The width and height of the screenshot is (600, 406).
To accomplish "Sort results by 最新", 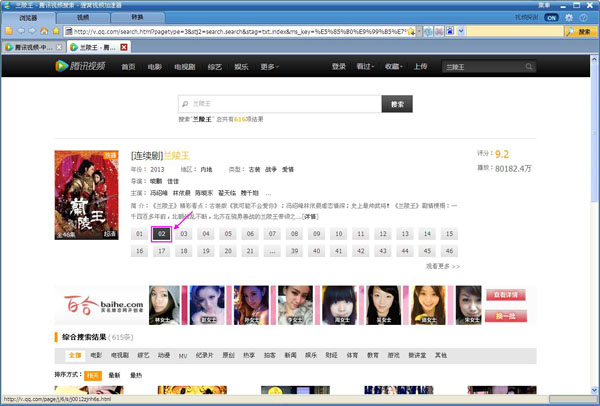I will point(114,375).
